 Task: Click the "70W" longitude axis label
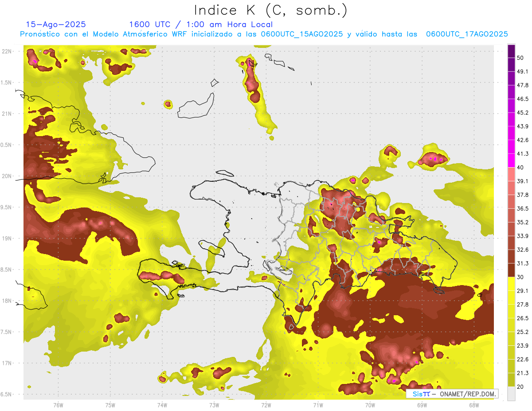[370, 405]
